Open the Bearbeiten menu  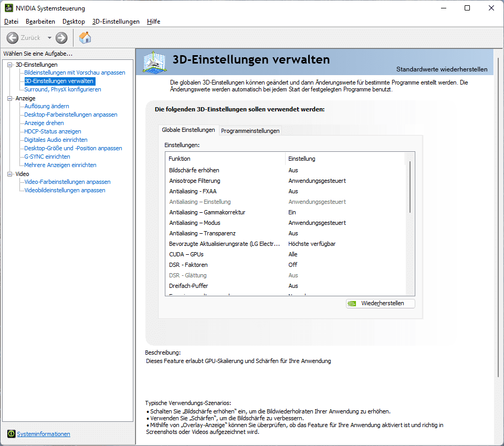(40, 22)
